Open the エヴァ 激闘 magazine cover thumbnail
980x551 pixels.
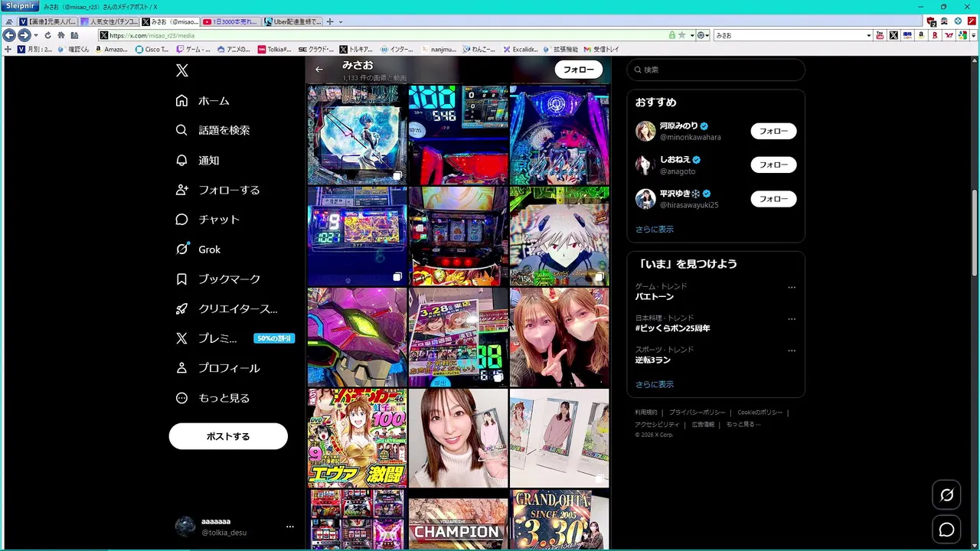click(358, 438)
